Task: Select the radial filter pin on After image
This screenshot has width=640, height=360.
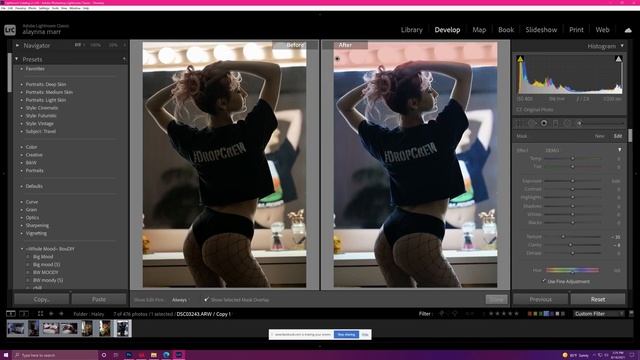Action: [x=337, y=59]
